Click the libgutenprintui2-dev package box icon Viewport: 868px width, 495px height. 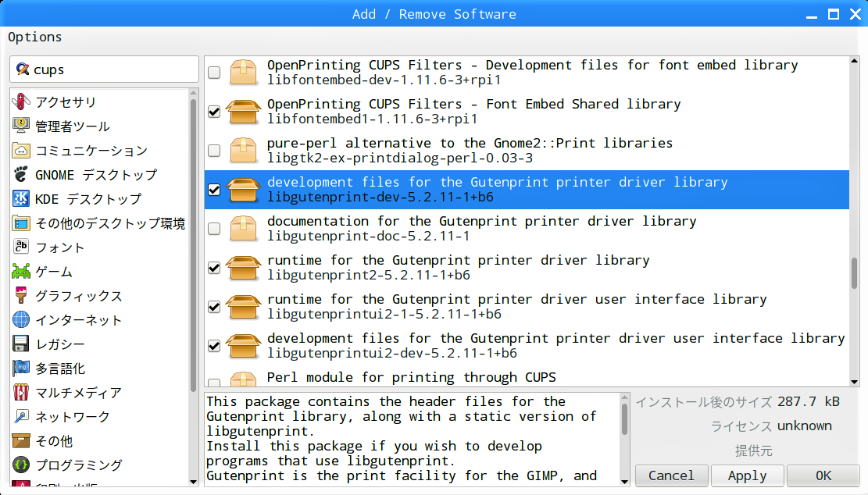click(244, 346)
